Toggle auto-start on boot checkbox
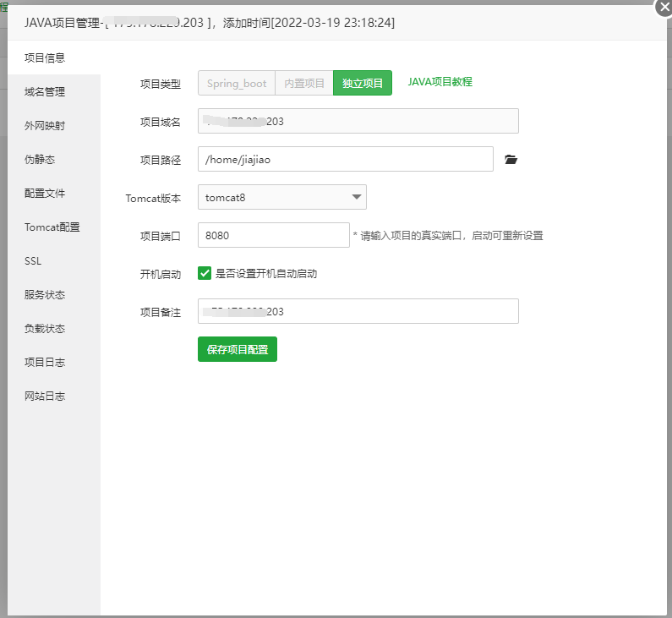This screenshot has width=672, height=618. click(205, 273)
